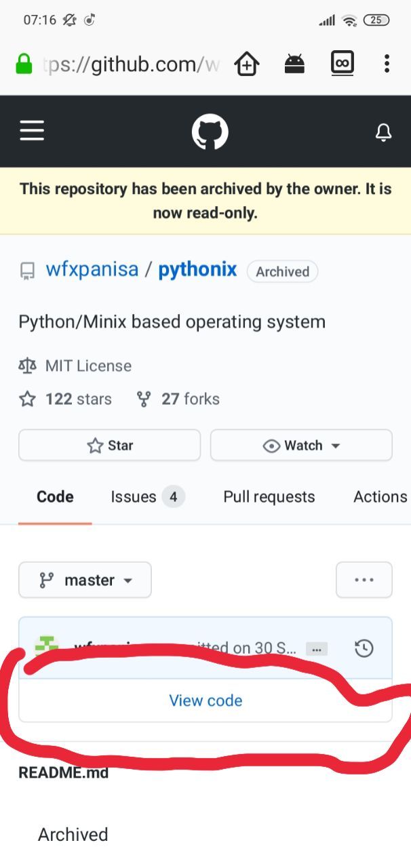Click the repository description text
This screenshot has height=868, width=411.
[172, 321]
